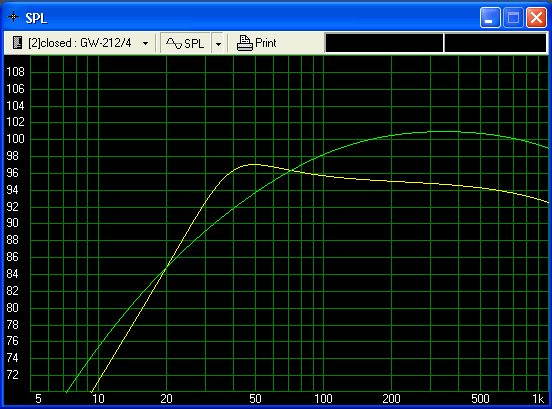Click the 100 label on the frequency axis
Image resolution: width=552 pixels, height=409 pixels.
(323, 399)
